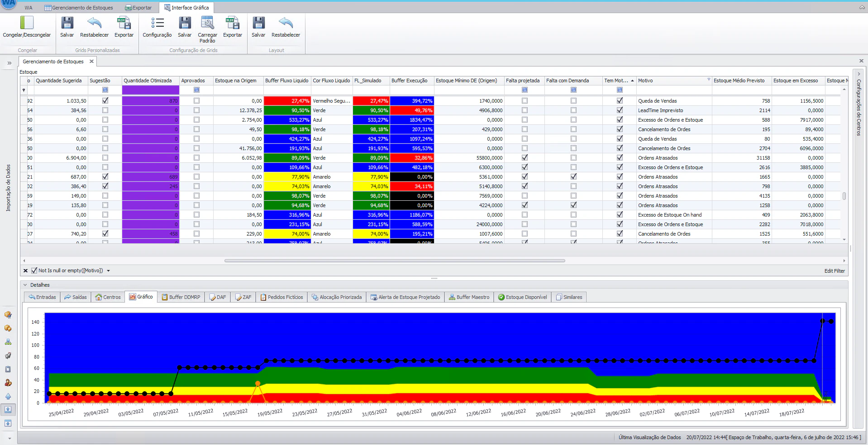868x445 pixels.
Task: Open the grid Configuração icon
Action: (x=157, y=24)
